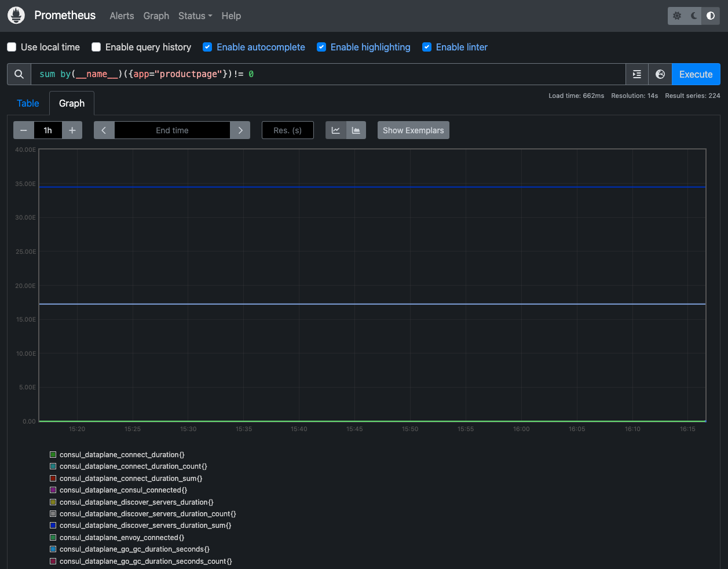The height and width of the screenshot is (569, 728).
Task: Switch to the light theme sun icon
Action: [x=676, y=16]
